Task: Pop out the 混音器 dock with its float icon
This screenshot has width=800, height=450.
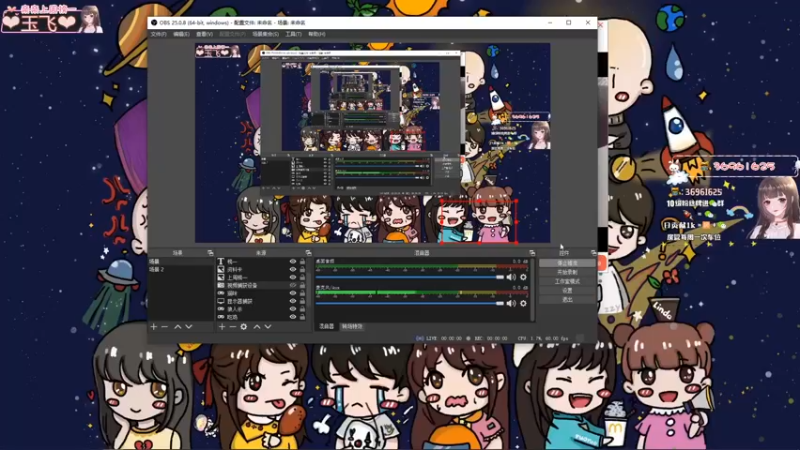Action: coord(532,253)
